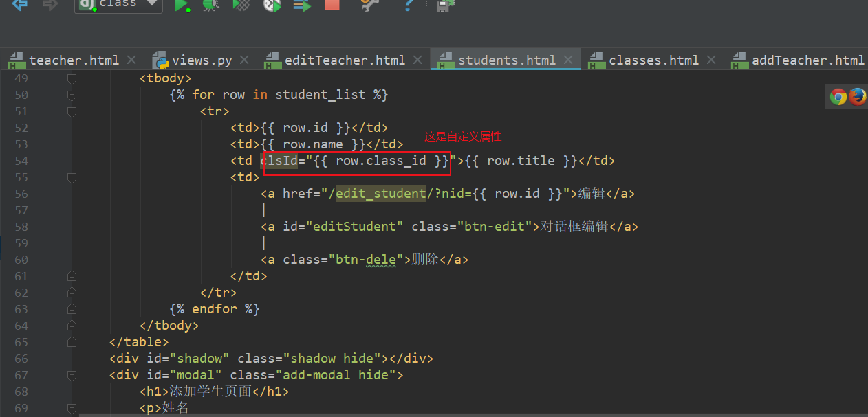Collapse the tr block at line 51

[72, 111]
